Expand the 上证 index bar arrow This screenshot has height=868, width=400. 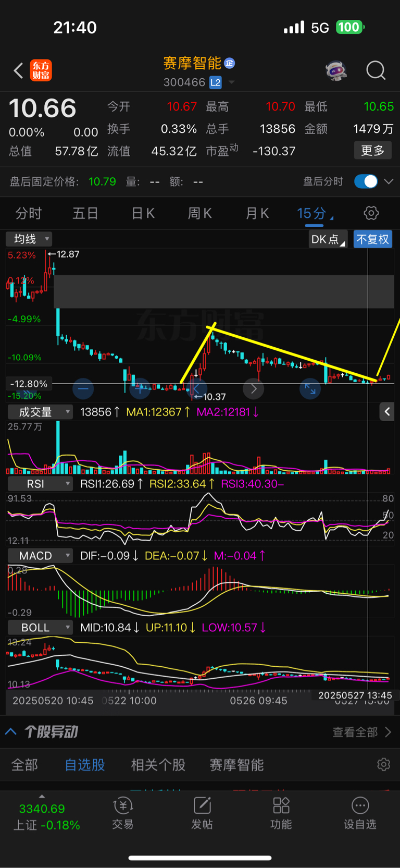(42, 796)
